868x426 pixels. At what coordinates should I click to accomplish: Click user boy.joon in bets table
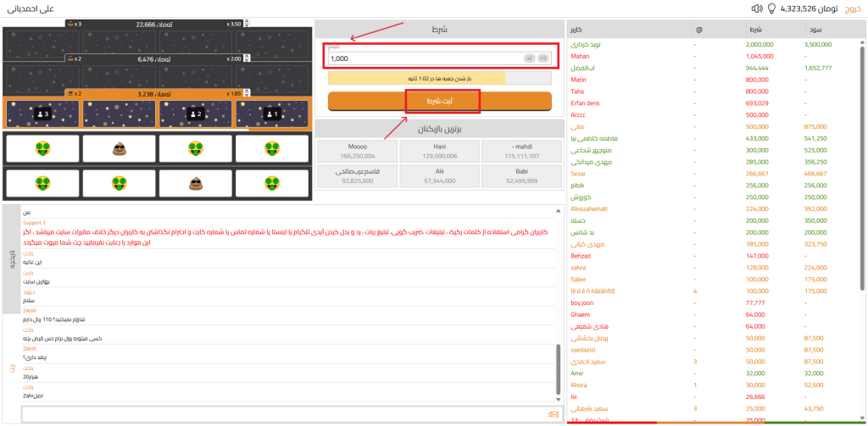tap(582, 302)
